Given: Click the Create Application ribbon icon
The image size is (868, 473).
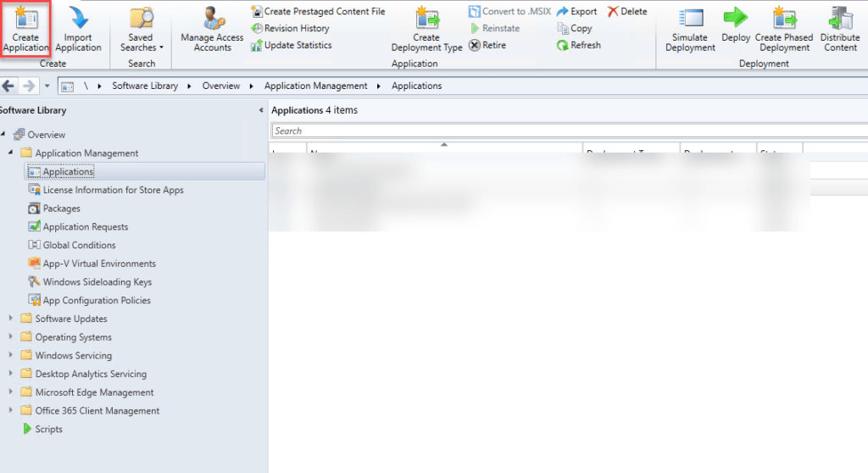Looking at the screenshot, I should 25,19.
